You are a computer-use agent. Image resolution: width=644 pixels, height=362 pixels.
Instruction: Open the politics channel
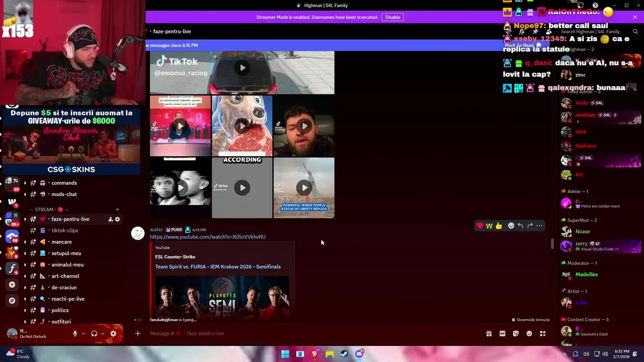(60, 310)
